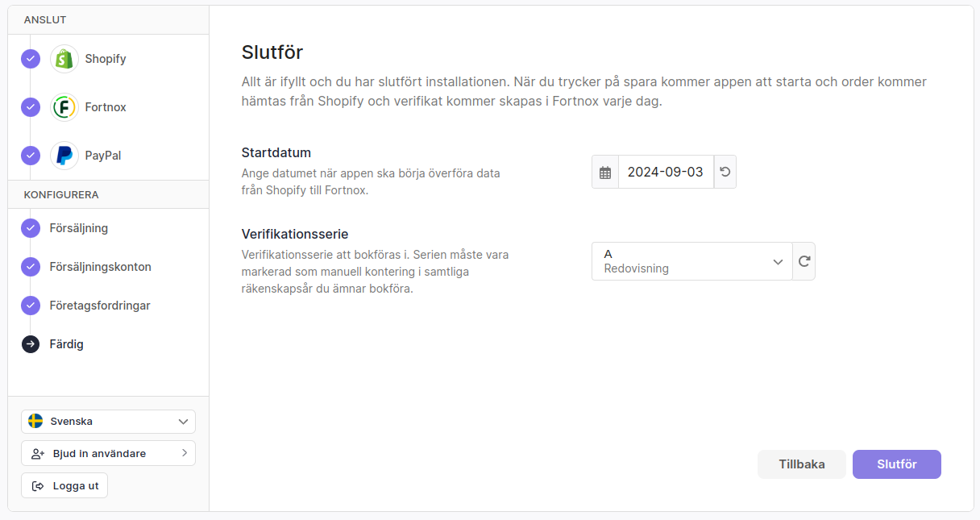
Task: Click the Tillbaka button
Action: tap(801, 464)
